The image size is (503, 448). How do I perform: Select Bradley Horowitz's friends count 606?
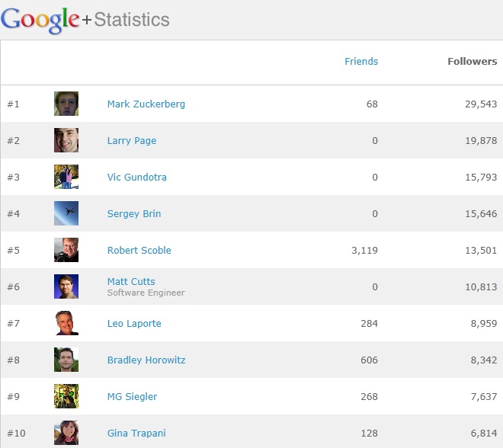point(369,360)
